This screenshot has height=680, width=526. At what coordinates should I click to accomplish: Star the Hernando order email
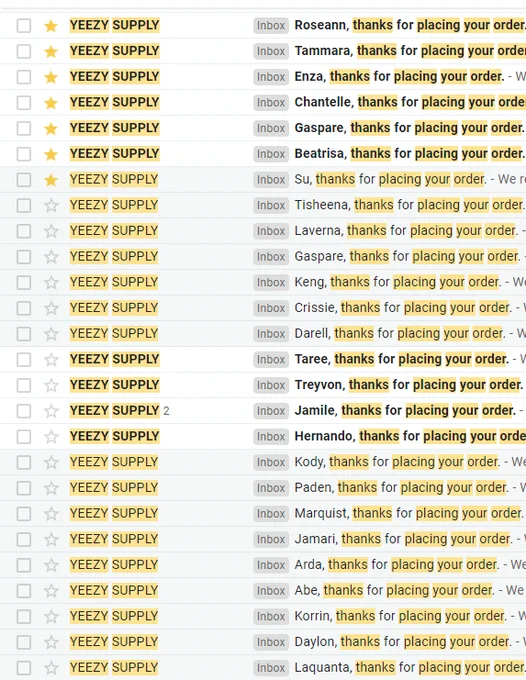pyautogui.click(x=51, y=437)
